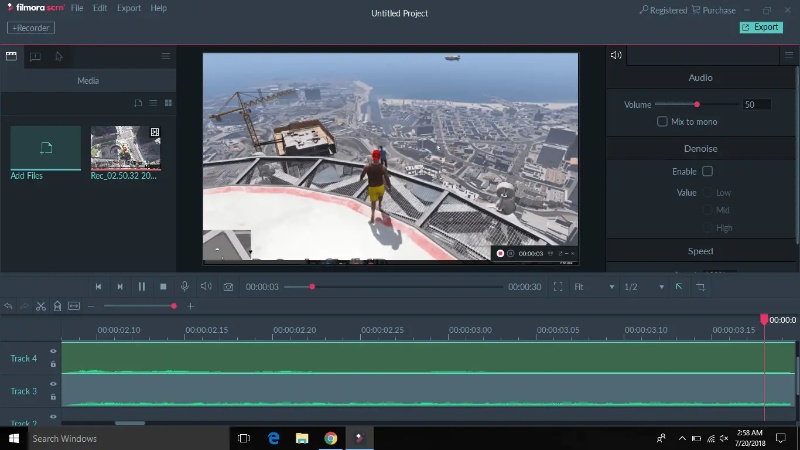The height and width of the screenshot is (450, 800).
Task: Jump to previous frame or clip start
Action: [98, 287]
